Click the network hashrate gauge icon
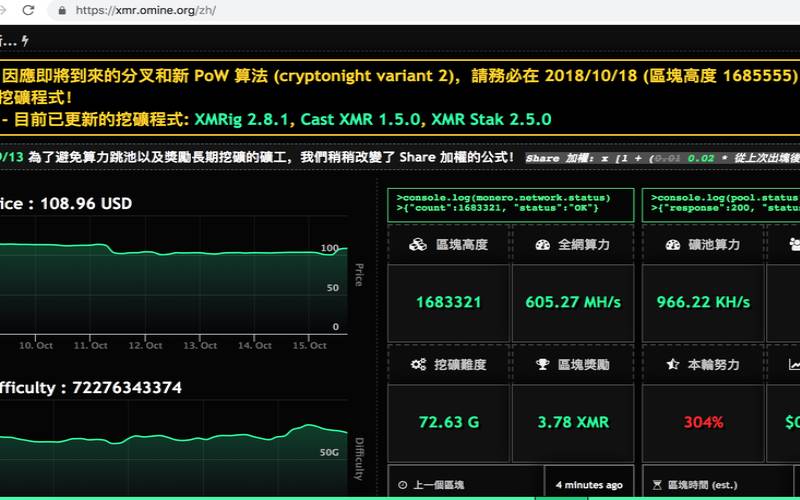 click(542, 244)
